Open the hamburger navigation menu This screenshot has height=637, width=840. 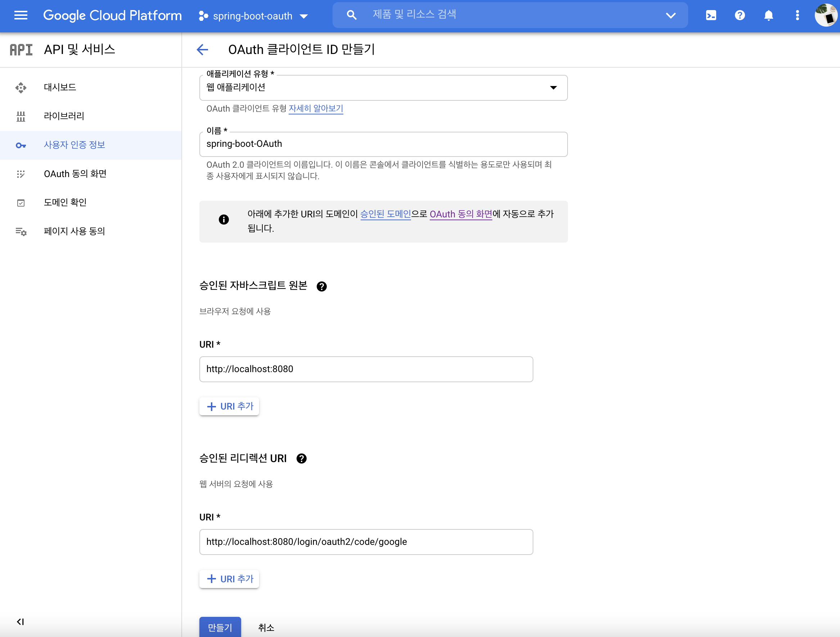(21, 15)
